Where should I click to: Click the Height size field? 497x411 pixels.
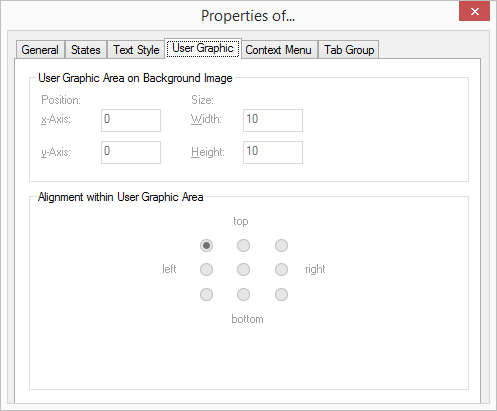point(273,152)
